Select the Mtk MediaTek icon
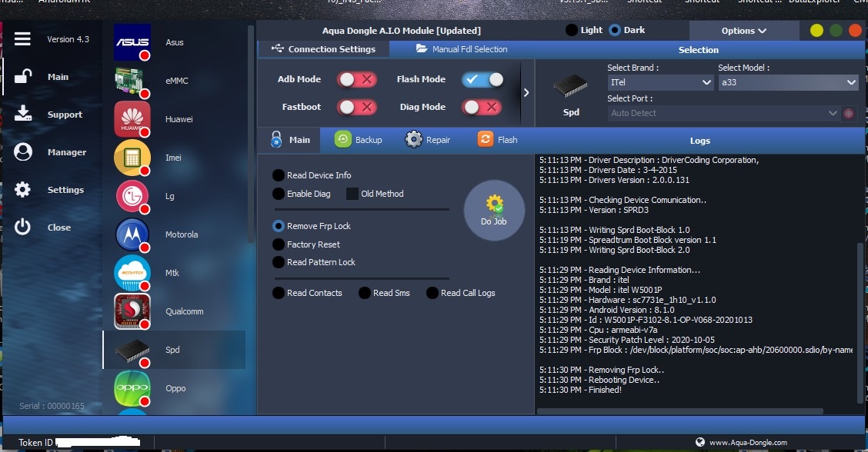 click(132, 273)
